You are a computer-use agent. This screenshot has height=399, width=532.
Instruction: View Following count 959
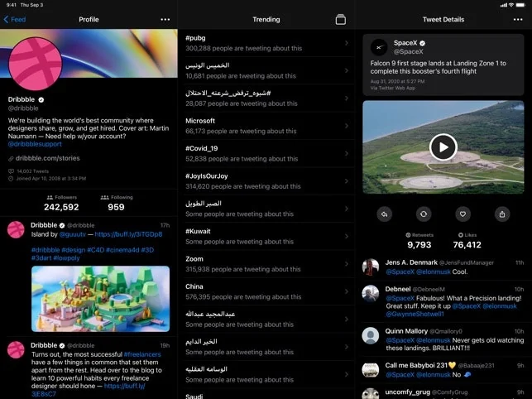tap(116, 207)
